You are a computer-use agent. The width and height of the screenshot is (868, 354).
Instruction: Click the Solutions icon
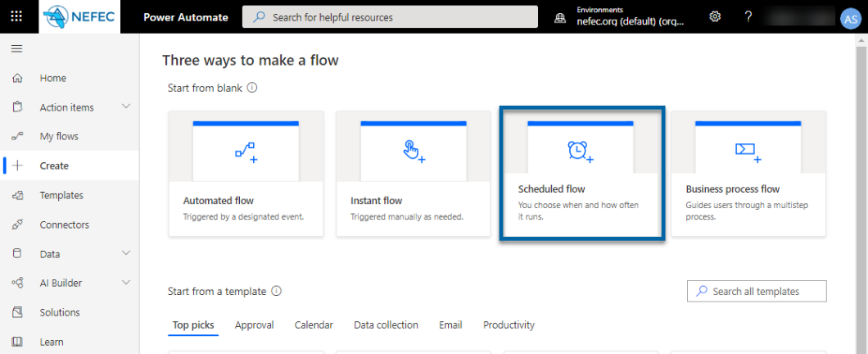coord(17,312)
